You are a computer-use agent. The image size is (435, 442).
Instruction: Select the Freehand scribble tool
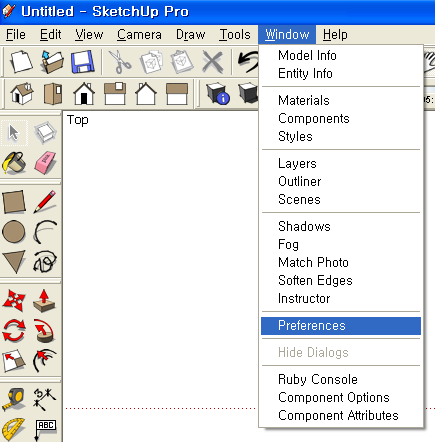point(45,262)
